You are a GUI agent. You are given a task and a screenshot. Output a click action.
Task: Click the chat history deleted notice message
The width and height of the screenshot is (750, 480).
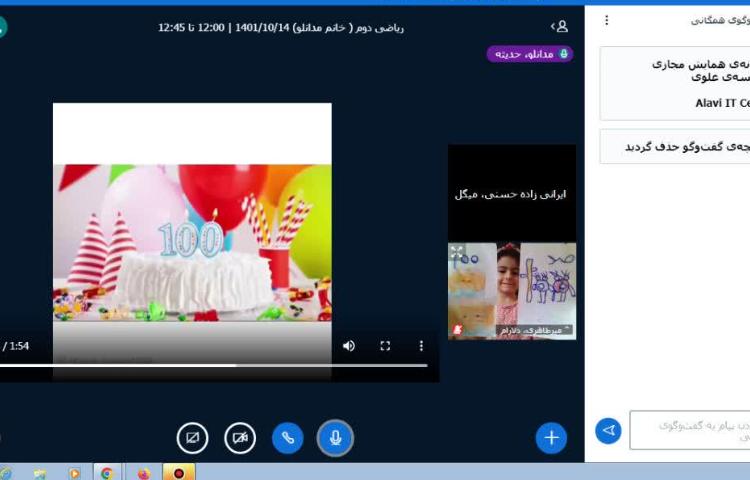[675, 146]
